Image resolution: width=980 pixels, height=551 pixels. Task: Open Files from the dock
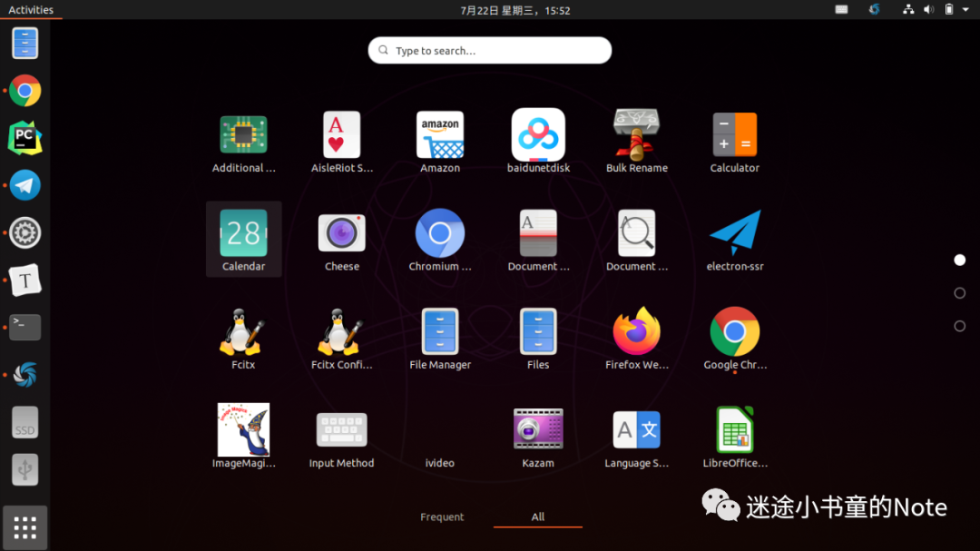point(25,44)
